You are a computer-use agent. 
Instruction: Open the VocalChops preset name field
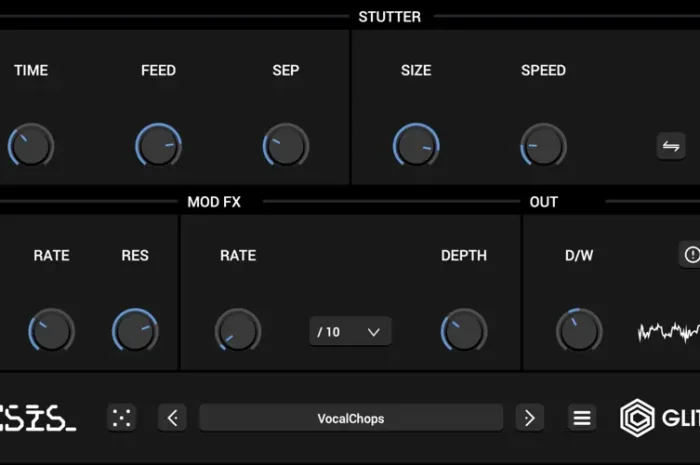(x=351, y=418)
